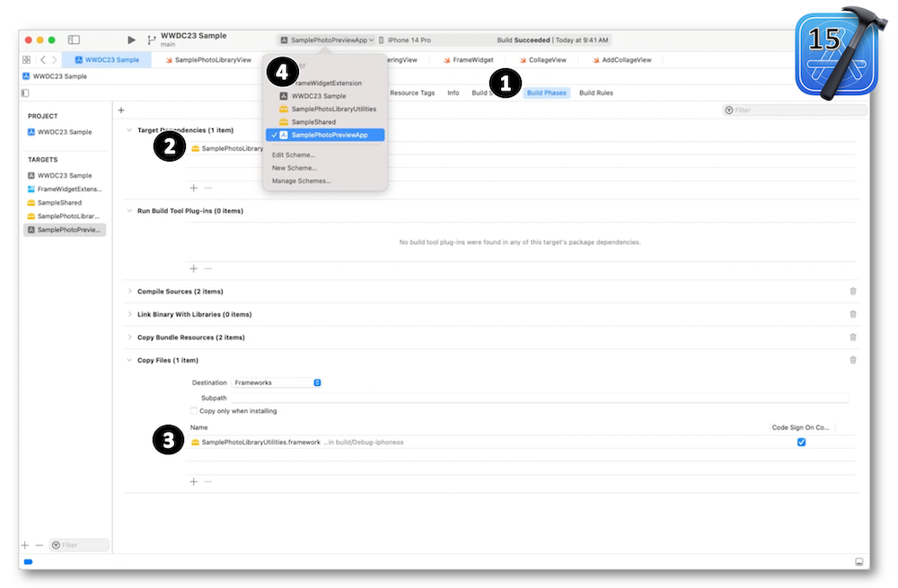The width and height of the screenshot is (898, 588).
Task: Delete the Compile Sources phase with its trash icon
Action: pos(853,292)
